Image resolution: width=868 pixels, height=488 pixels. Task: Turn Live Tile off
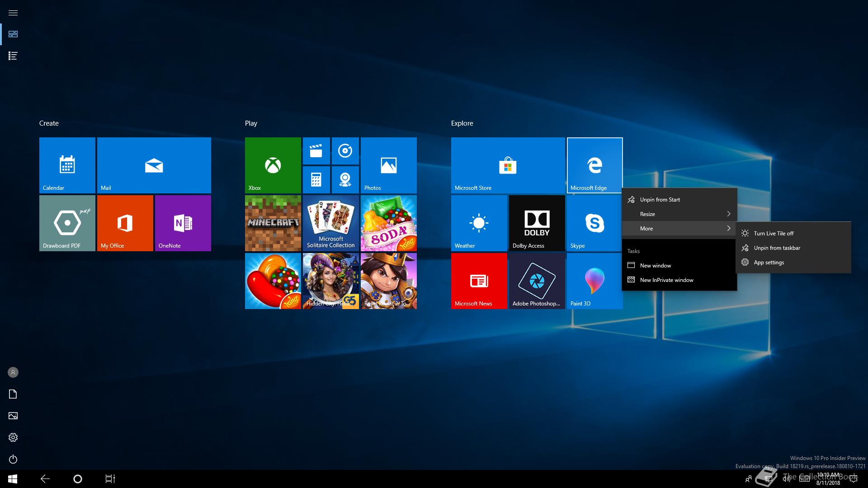[773, 234]
